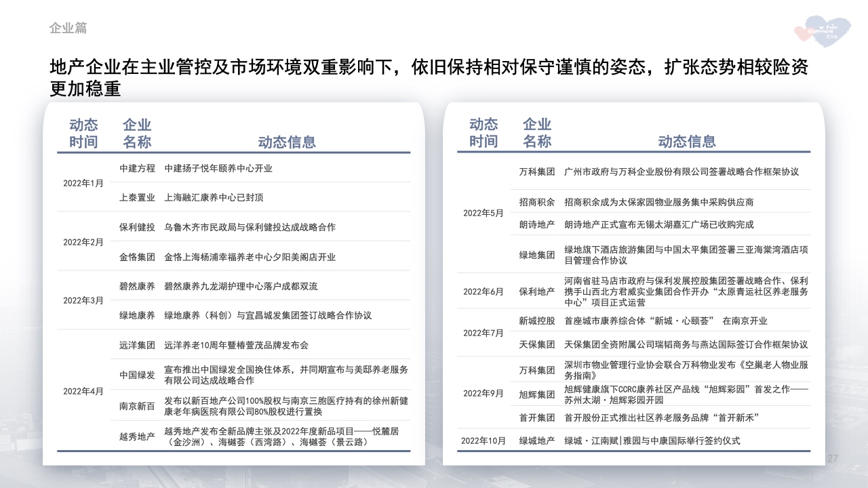Screen dimensions: 868x488
Task: Click the text starting "宣布推出中国绿发全国换住体系"
Action: coord(286,375)
